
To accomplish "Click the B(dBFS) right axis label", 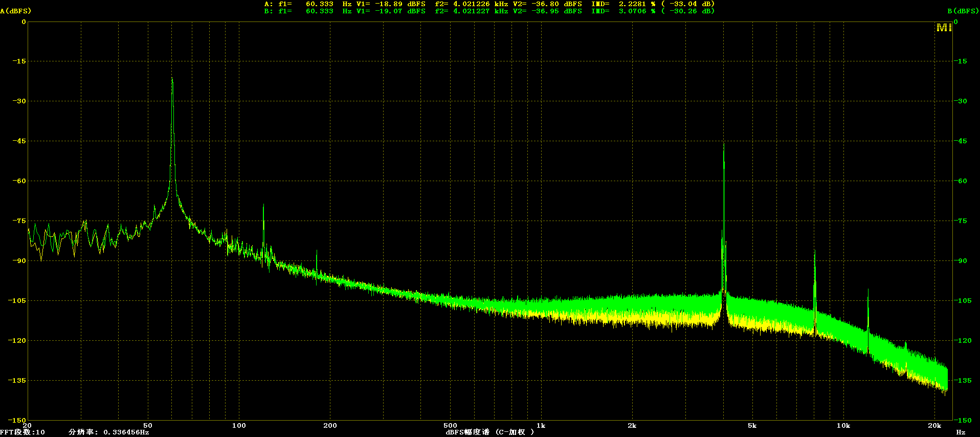I will (x=963, y=11).
